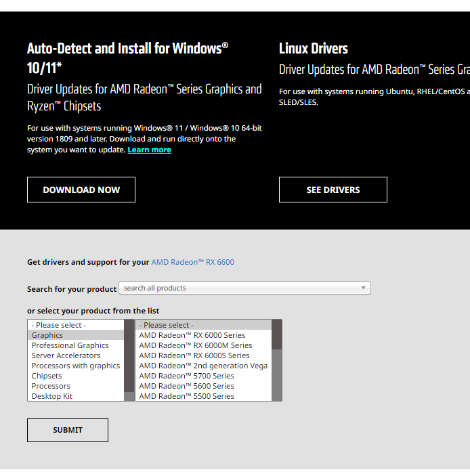This screenshot has width=470, height=476.
Task: Open the Learn more link
Action: (150, 150)
